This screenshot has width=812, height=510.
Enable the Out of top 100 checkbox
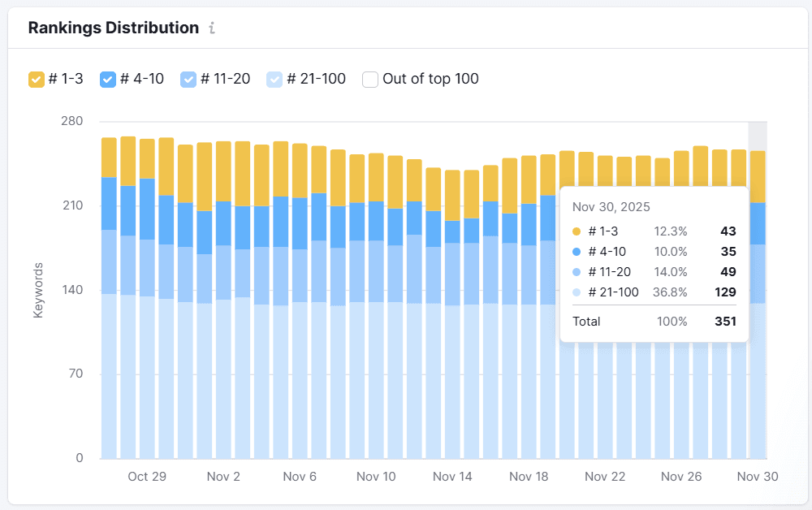pos(370,80)
